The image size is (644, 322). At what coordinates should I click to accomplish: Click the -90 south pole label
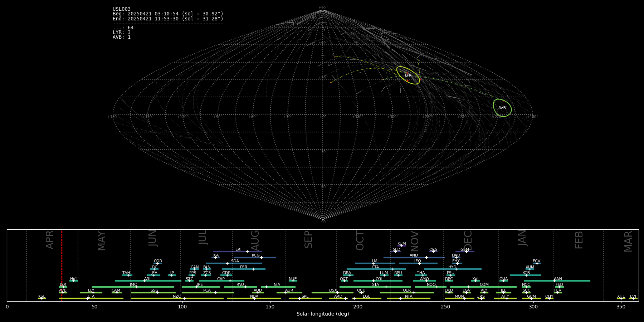(x=323, y=222)
